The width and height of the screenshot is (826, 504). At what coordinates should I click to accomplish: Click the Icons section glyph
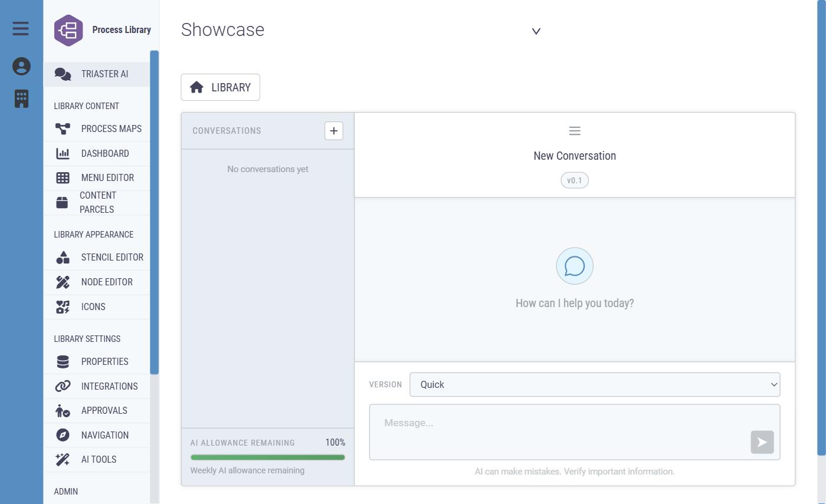(63, 307)
